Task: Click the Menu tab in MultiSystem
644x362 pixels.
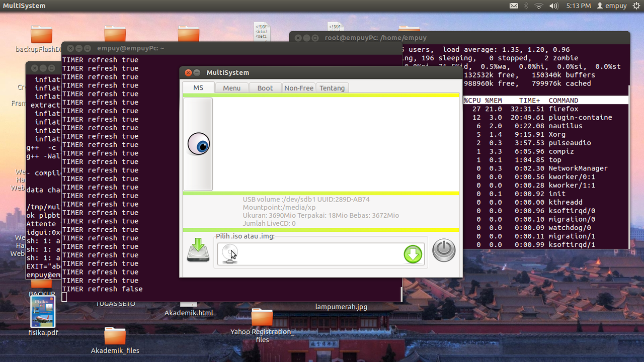Action: (231, 87)
